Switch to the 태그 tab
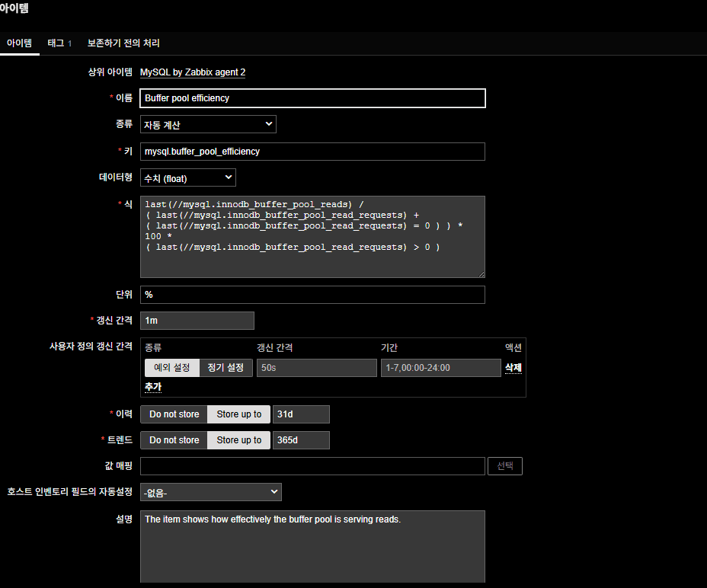The height and width of the screenshot is (588, 707). coord(56,43)
